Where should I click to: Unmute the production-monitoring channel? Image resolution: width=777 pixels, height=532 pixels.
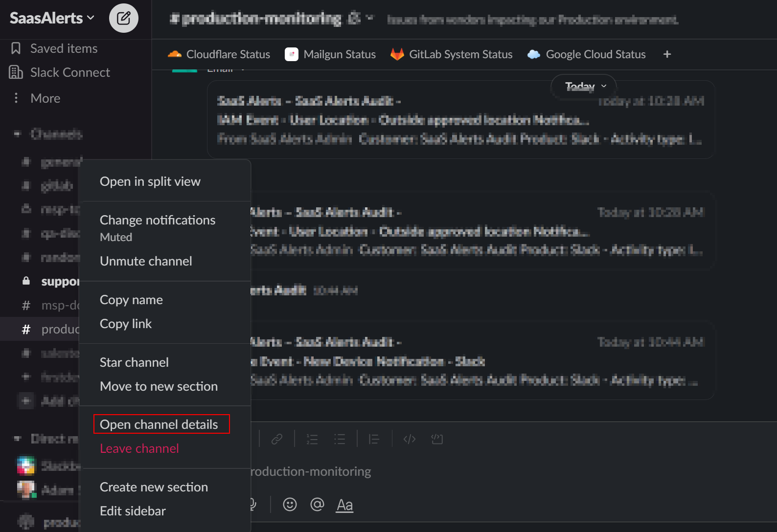(x=146, y=261)
